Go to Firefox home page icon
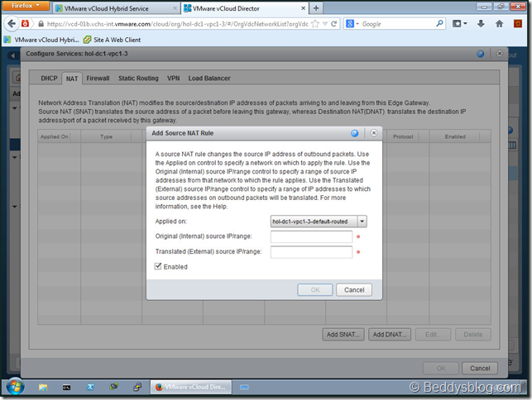Image resolution: width=532 pixels, height=400 pixels. 499,24
